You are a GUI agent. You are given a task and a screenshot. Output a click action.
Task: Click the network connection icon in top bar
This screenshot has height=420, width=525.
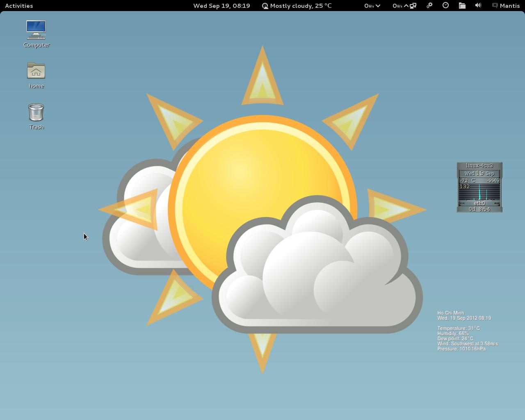(x=413, y=6)
